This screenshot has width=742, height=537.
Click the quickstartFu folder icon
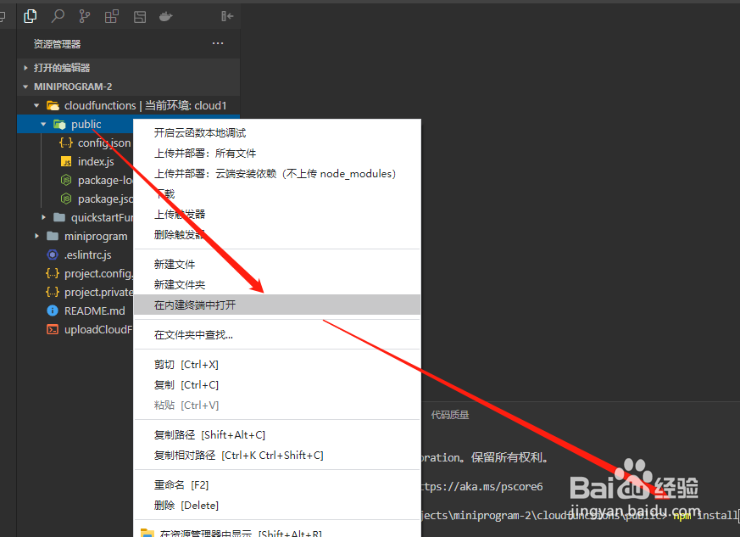59,218
